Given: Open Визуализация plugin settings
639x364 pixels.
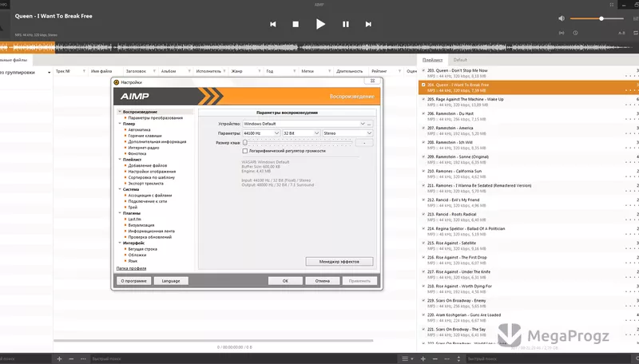Looking at the screenshot, I should (x=141, y=225).
